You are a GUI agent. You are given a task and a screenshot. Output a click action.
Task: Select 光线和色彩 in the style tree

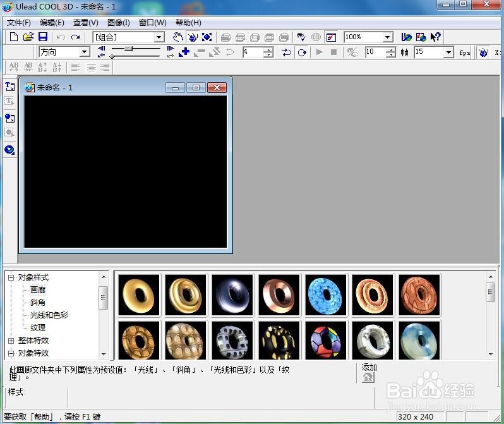point(49,315)
